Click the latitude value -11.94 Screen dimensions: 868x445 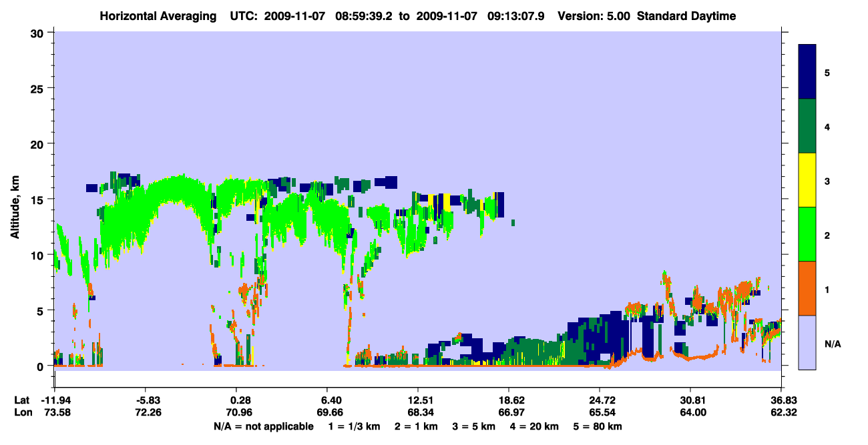55,401
